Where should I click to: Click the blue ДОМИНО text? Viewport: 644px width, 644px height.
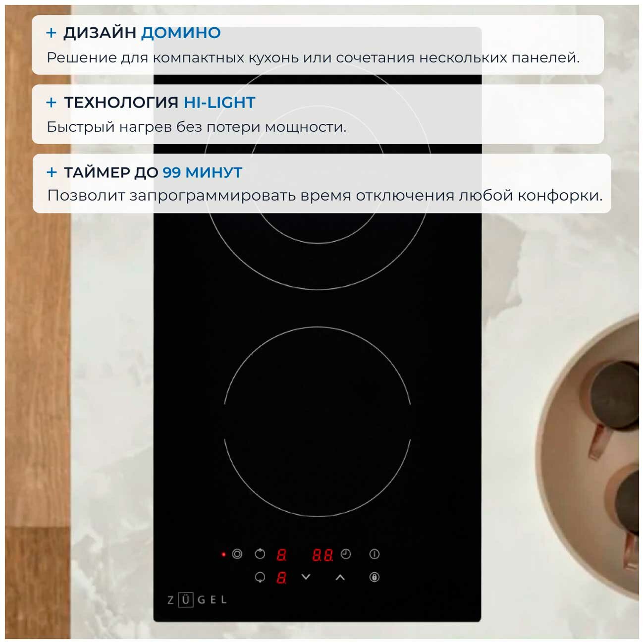pyautogui.click(x=181, y=33)
